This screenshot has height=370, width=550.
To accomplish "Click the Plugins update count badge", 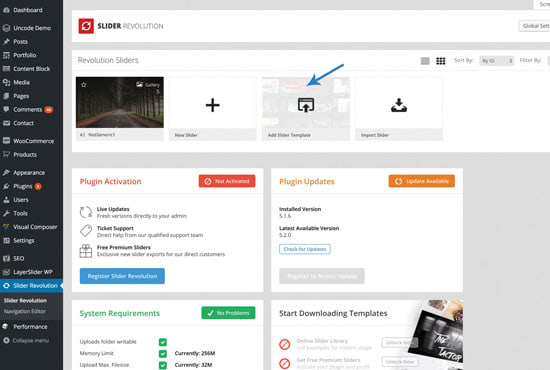I will [38, 187].
